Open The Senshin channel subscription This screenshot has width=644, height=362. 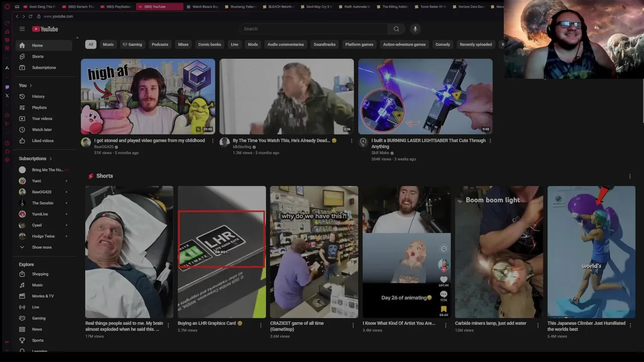44,203
